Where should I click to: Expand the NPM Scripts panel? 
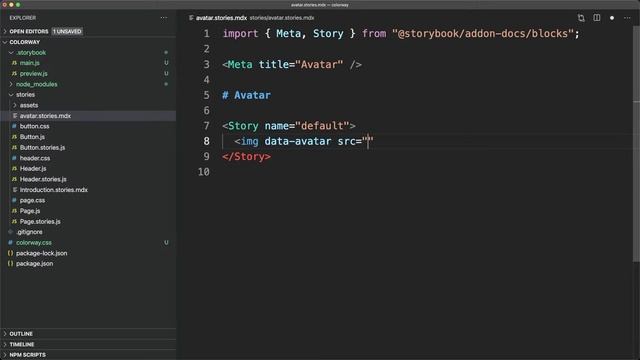pos(5,355)
